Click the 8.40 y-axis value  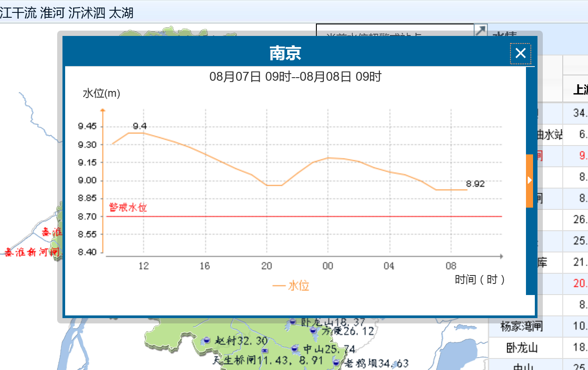pyautogui.click(x=87, y=252)
